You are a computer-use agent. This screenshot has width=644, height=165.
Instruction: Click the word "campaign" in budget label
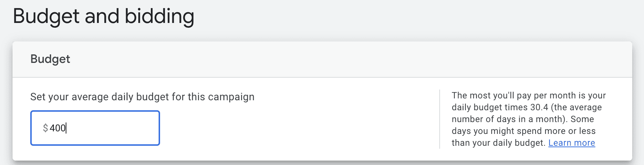click(231, 97)
